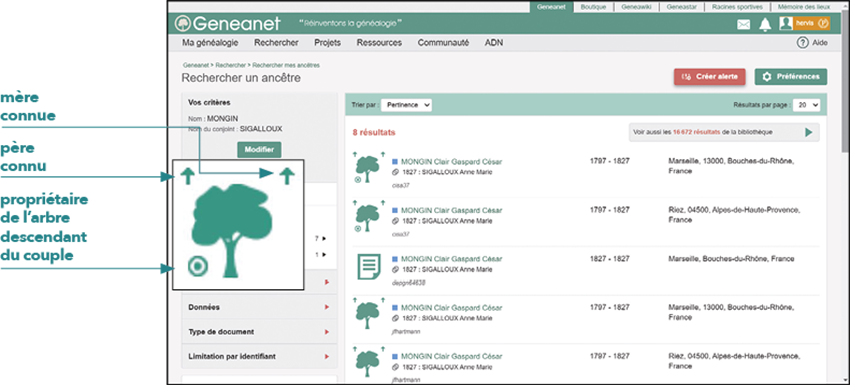Click descendant-owner circle icon on cisa37 Marseille result
Screen dimensions: 850x385
pyautogui.click(x=358, y=179)
